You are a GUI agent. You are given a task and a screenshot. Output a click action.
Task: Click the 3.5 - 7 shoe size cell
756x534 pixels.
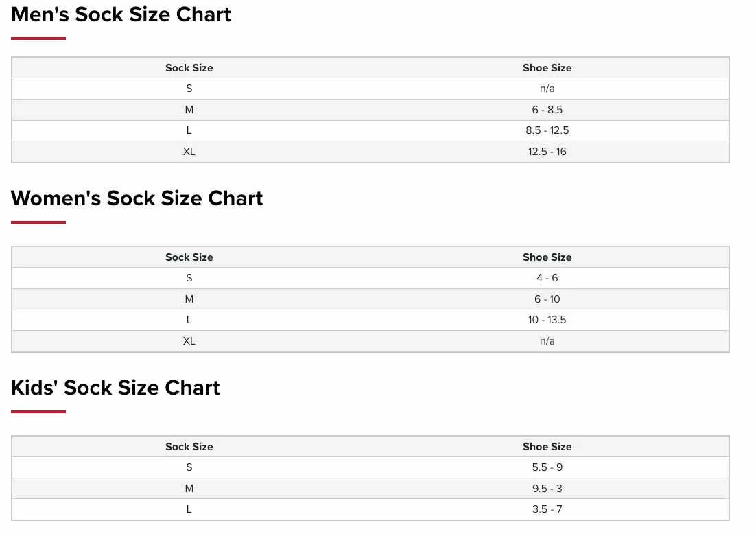(x=547, y=509)
